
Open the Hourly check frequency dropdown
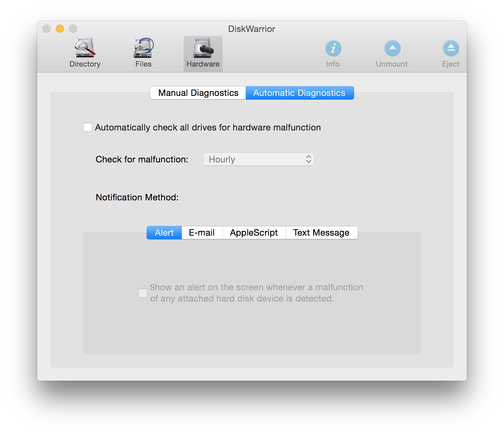click(259, 159)
